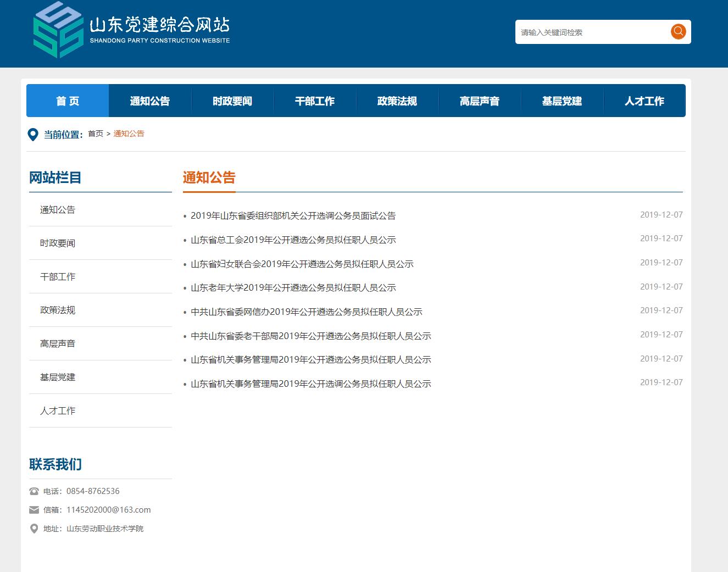Switch to the 通知公告 navigation tab
This screenshot has width=728, height=572.
(x=149, y=101)
